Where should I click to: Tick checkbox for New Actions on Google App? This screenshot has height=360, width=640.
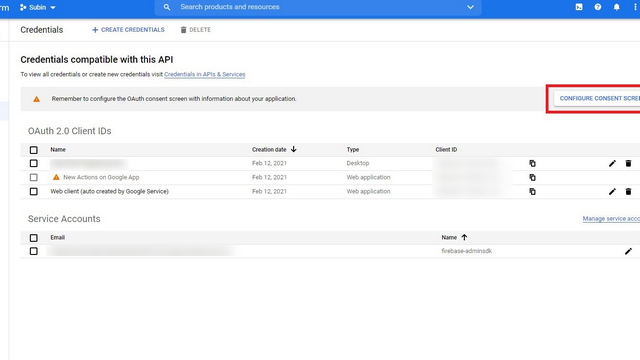click(x=33, y=177)
